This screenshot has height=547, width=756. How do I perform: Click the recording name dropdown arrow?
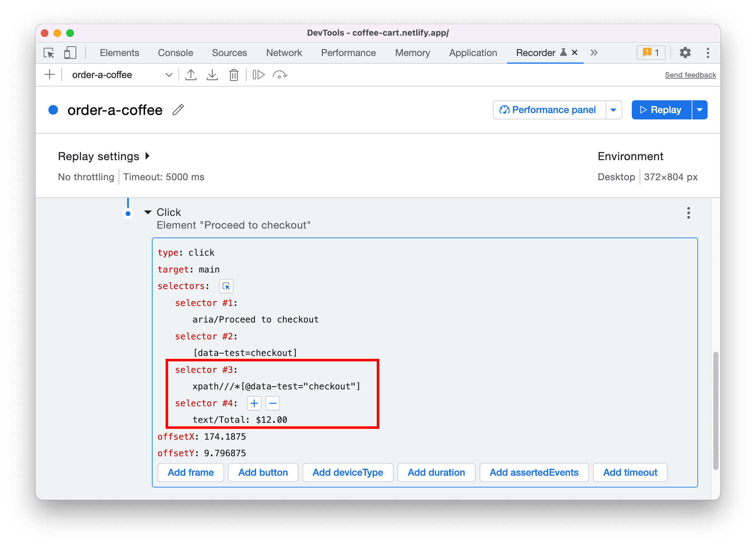(170, 75)
